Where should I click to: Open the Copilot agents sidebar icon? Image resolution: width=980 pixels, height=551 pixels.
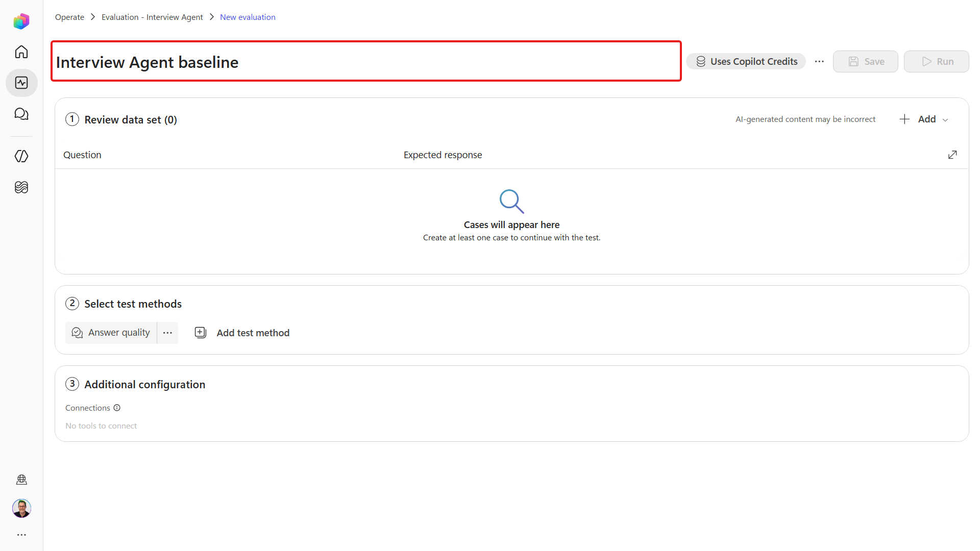point(21,156)
